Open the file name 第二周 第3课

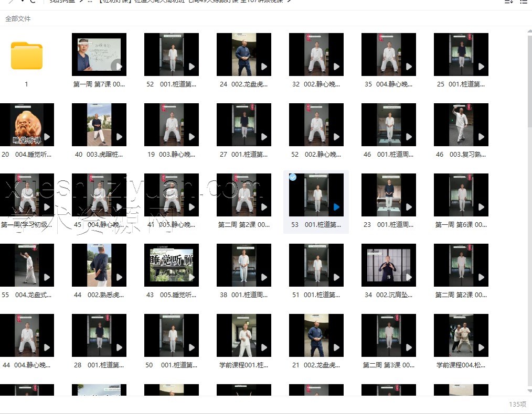(x=388, y=365)
